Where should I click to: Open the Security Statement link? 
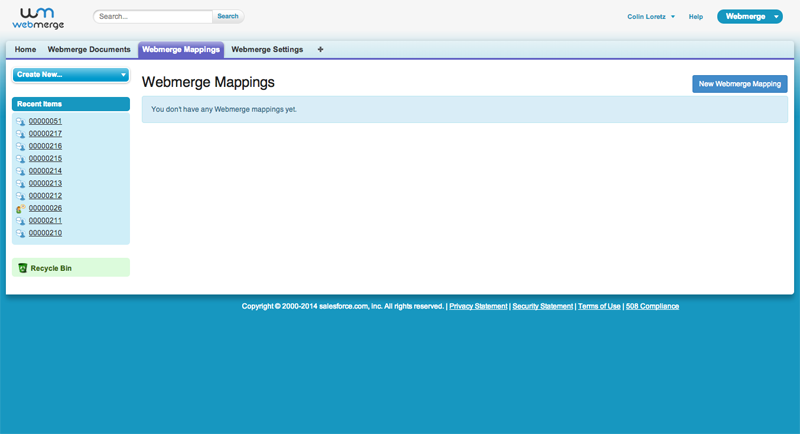coord(542,307)
